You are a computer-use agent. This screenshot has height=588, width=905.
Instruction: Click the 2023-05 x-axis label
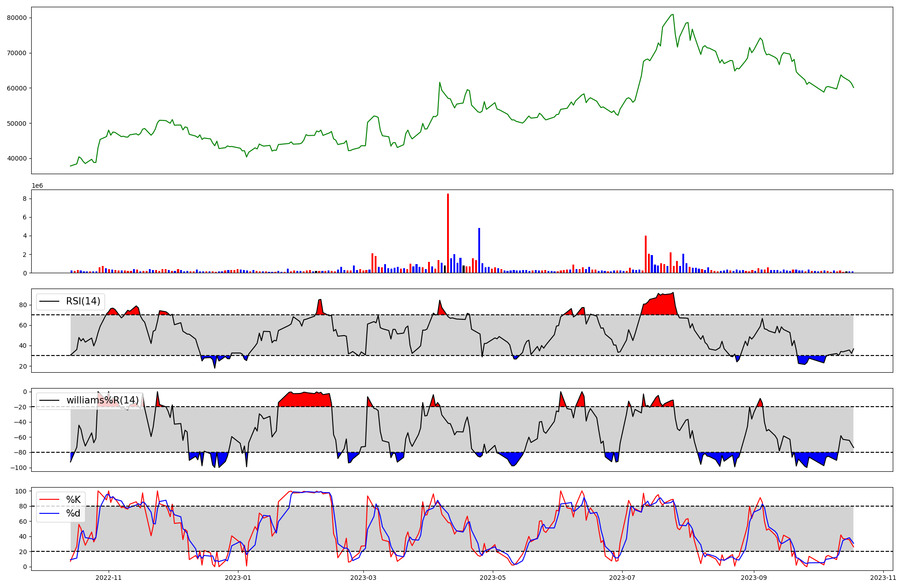pos(493,578)
